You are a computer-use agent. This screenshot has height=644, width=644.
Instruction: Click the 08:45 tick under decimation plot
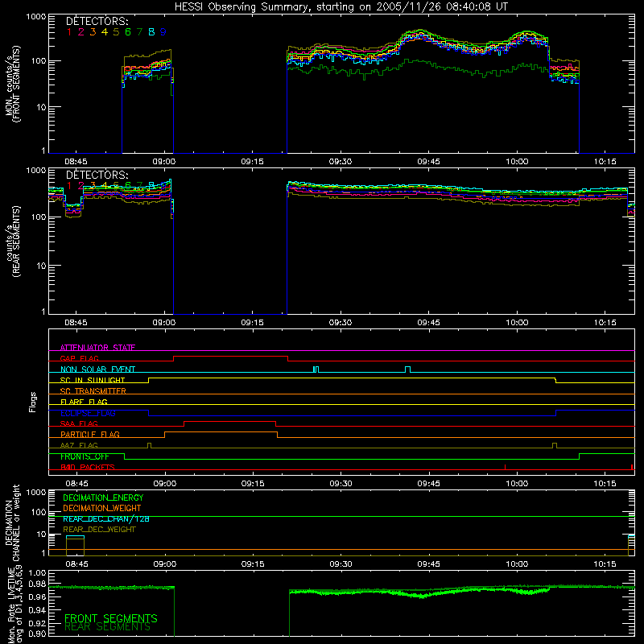tap(76, 564)
